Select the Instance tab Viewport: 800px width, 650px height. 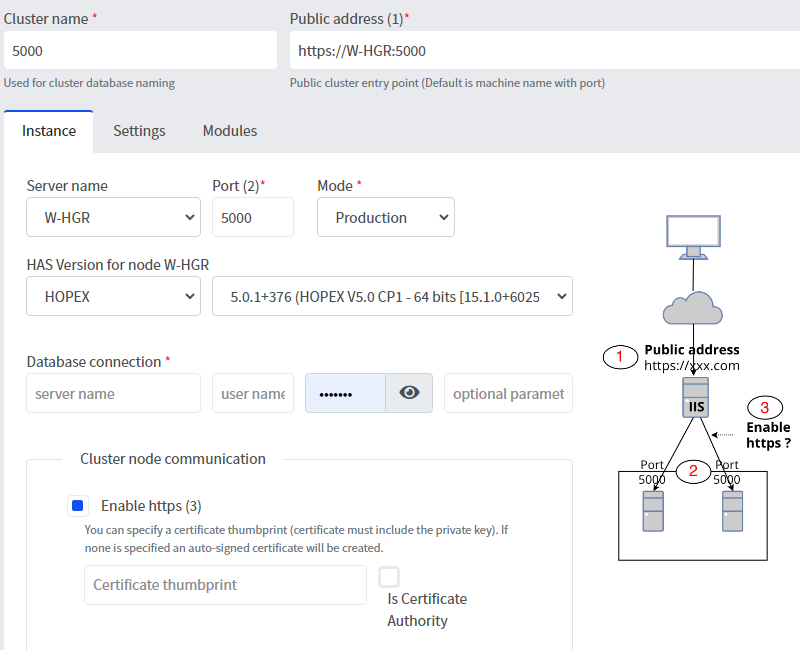pos(49,131)
